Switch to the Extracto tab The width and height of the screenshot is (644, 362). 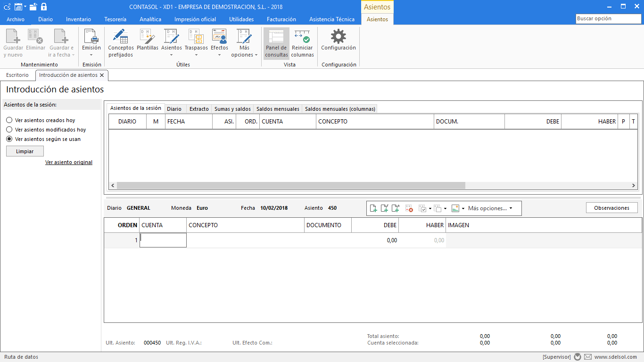click(199, 109)
